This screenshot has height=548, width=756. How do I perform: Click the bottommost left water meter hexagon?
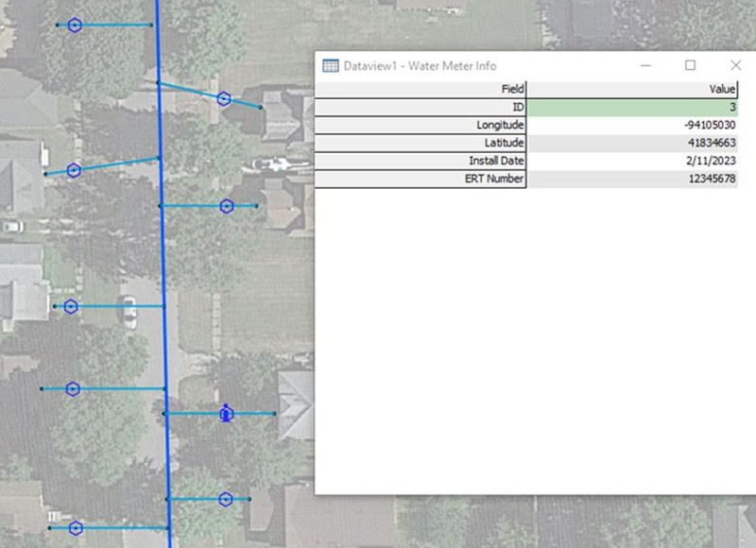click(76, 528)
